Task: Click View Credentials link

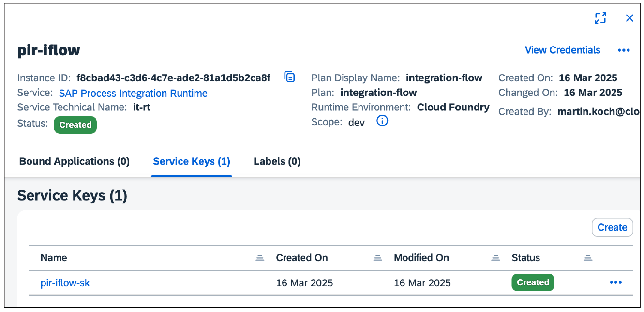Action: (x=562, y=50)
